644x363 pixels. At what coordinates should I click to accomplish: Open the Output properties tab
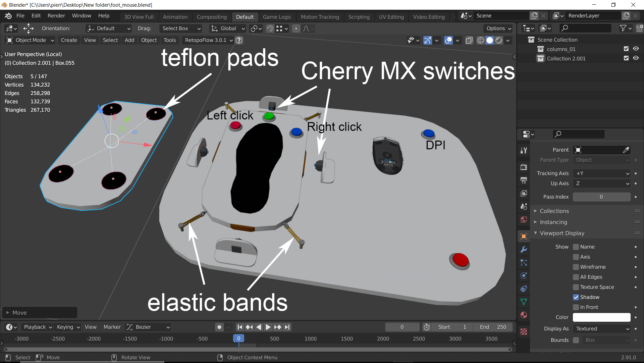(x=524, y=180)
